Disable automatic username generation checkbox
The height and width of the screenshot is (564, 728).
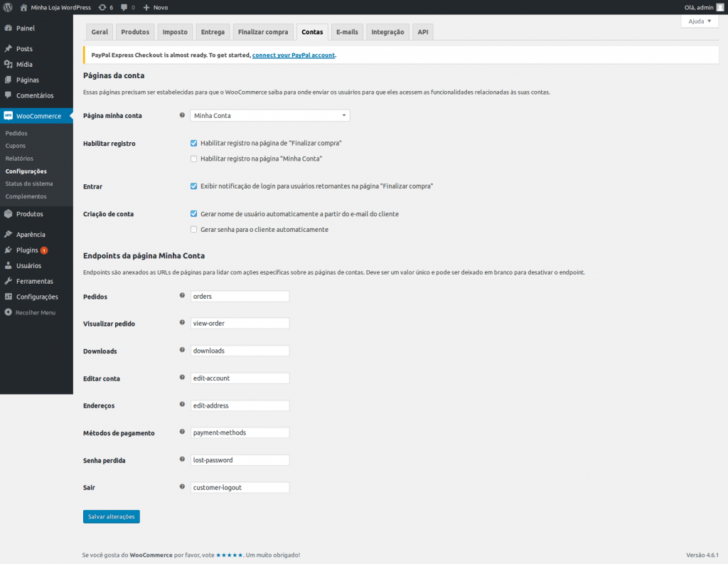pyautogui.click(x=193, y=213)
